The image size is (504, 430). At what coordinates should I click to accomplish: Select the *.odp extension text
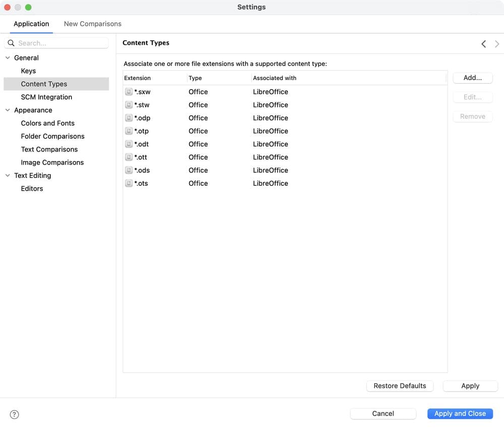pyautogui.click(x=143, y=118)
